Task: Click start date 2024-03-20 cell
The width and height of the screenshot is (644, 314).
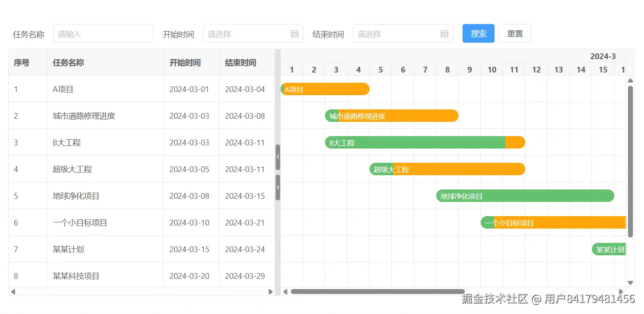Action: pyautogui.click(x=191, y=275)
